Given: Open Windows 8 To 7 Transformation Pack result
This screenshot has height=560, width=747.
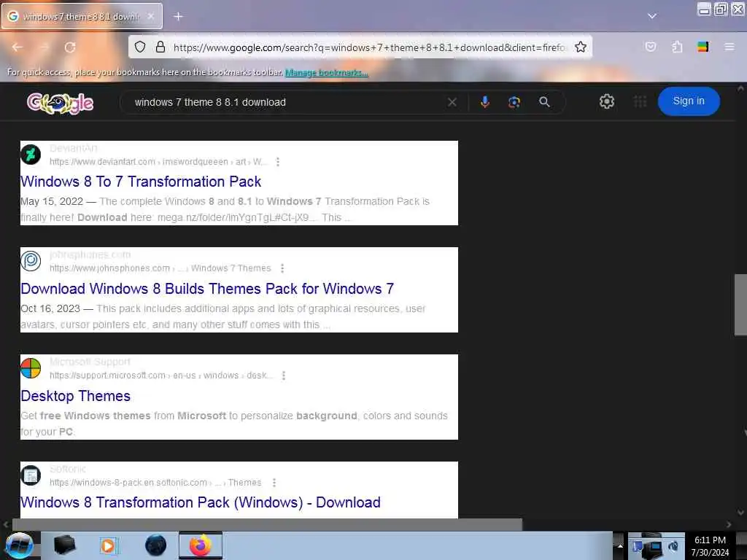Looking at the screenshot, I should (141, 182).
